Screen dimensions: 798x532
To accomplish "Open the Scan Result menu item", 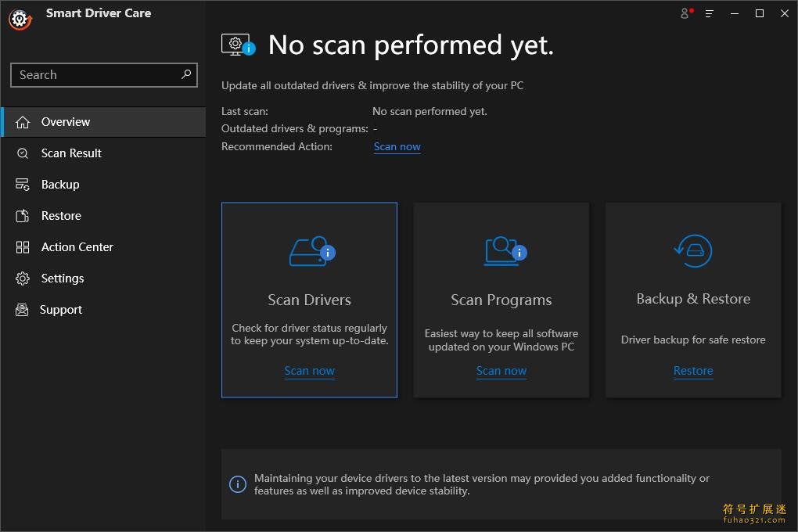I will [104, 153].
